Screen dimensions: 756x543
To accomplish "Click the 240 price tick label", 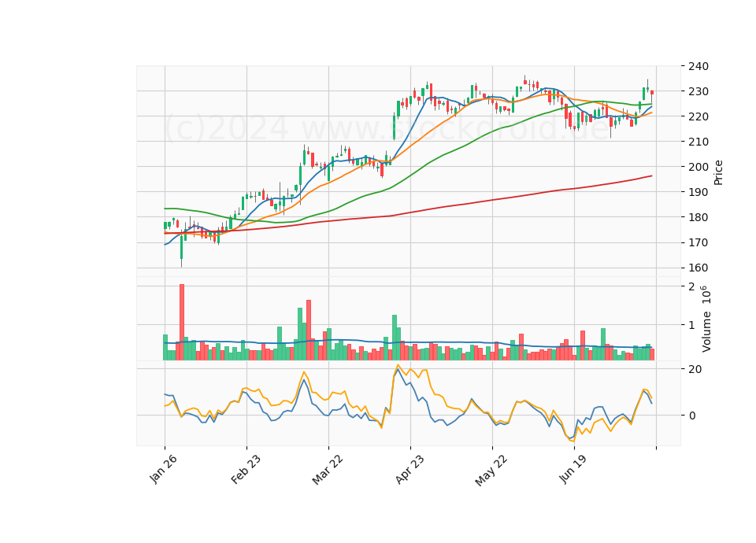I will click(699, 66).
